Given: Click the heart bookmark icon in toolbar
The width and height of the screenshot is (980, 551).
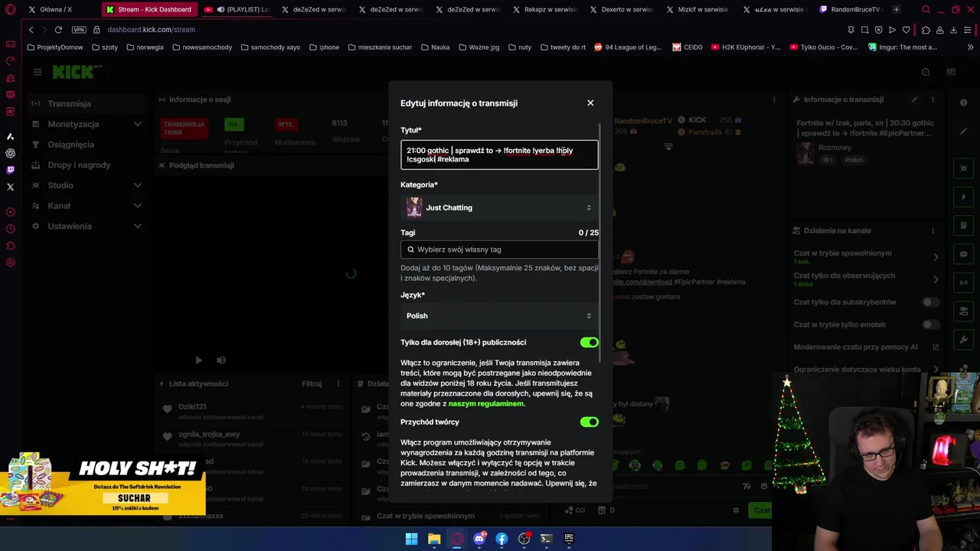Looking at the screenshot, I should (906, 29).
